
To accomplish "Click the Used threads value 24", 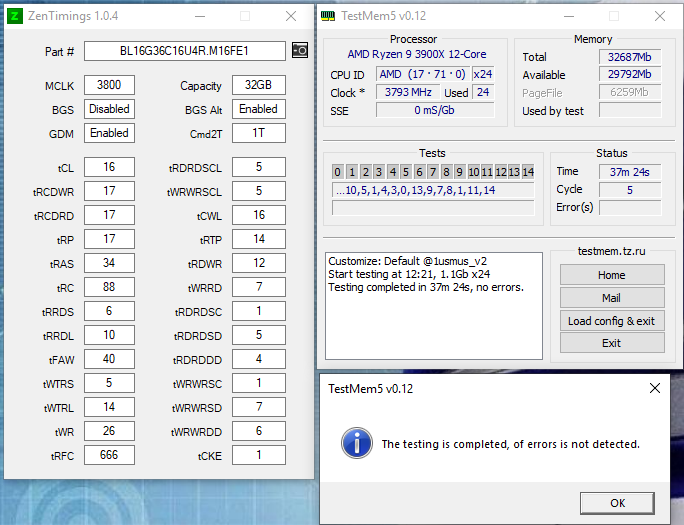I will [483, 92].
